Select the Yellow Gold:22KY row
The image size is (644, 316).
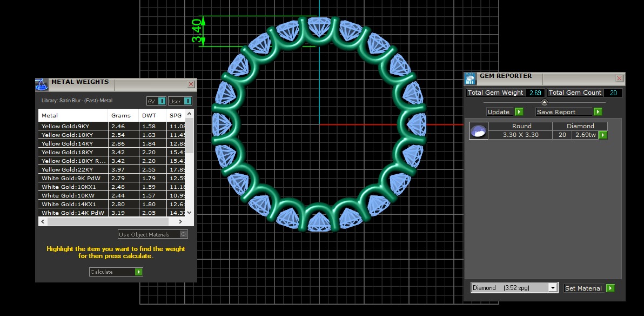[112, 169]
